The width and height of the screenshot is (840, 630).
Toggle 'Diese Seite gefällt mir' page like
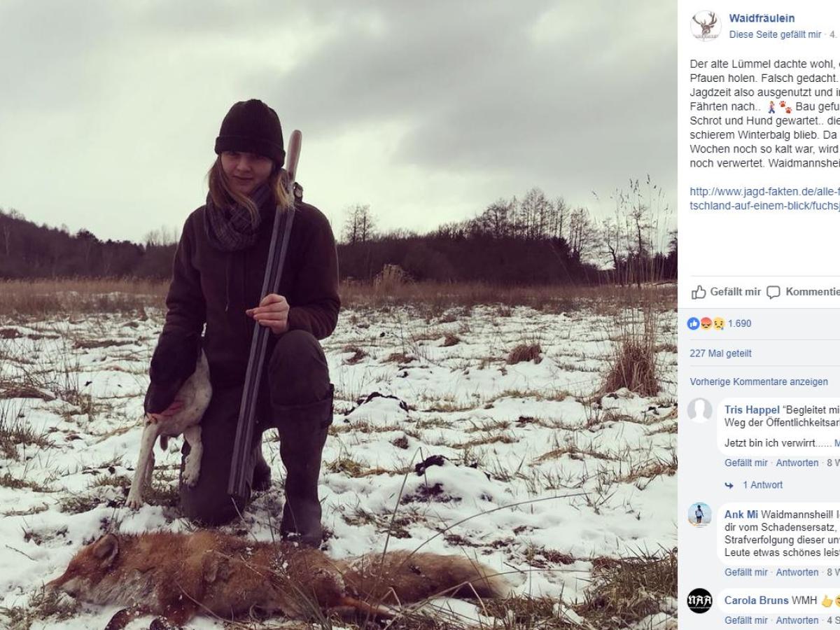775,34
